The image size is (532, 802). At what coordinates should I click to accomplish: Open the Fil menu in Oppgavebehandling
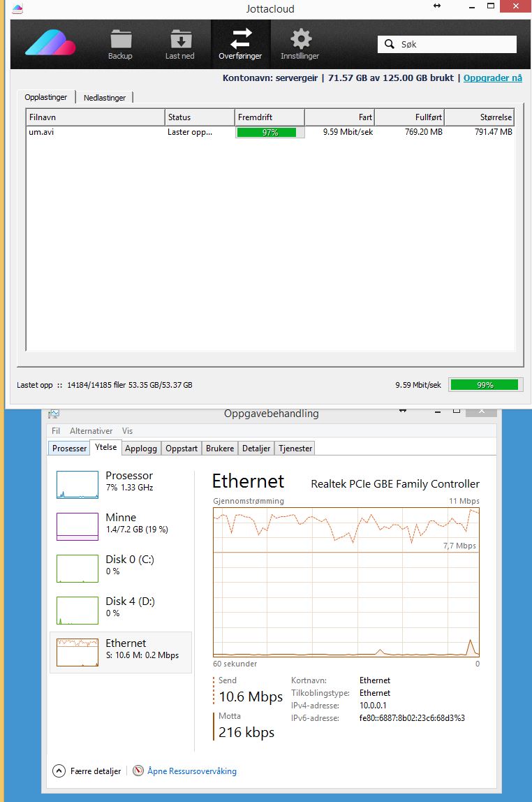click(56, 430)
